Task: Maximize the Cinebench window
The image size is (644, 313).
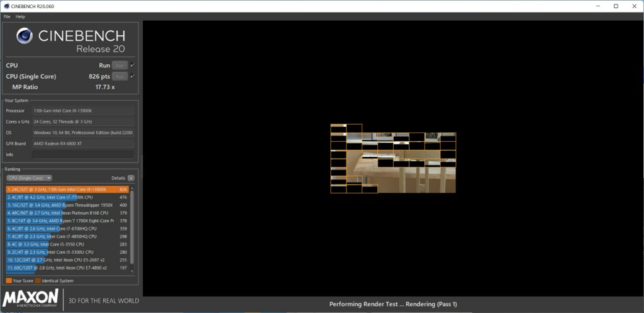Action: point(616,6)
